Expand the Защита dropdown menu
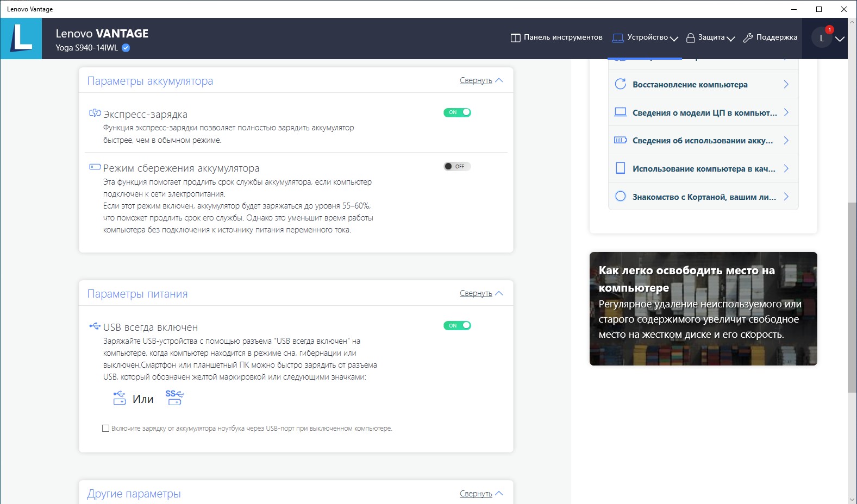Screen dimensions: 857x504 coord(710,37)
